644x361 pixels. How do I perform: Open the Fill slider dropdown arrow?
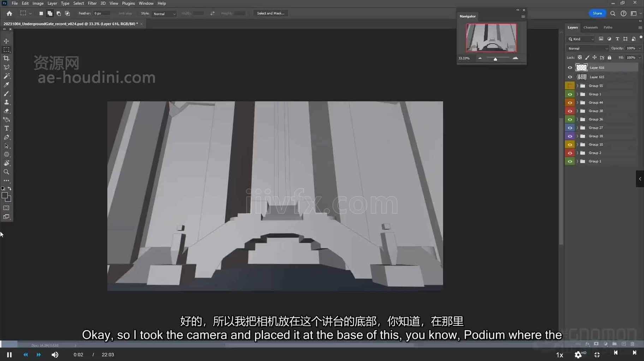[639, 58]
